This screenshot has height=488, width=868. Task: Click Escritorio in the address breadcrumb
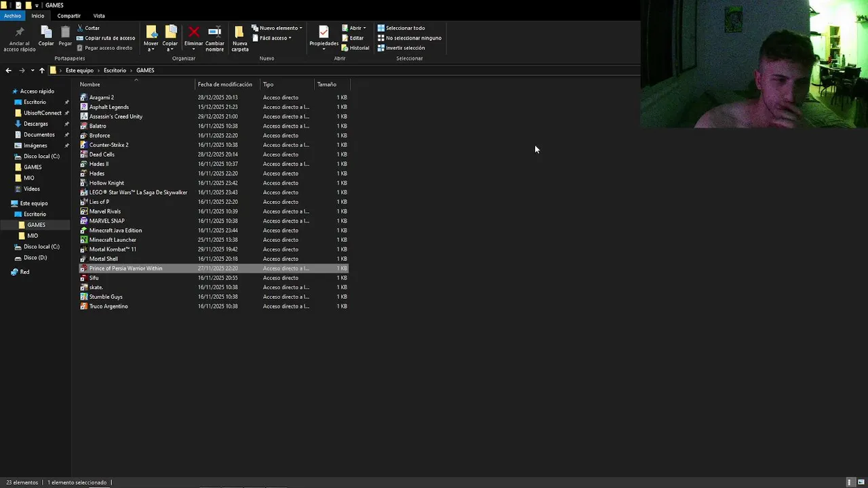(115, 70)
